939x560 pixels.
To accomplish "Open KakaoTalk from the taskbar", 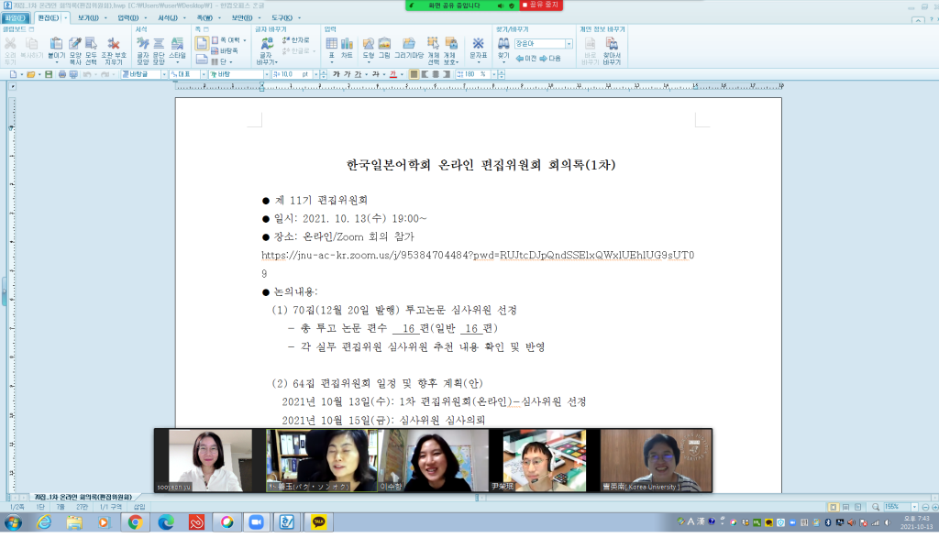I will click(318, 522).
